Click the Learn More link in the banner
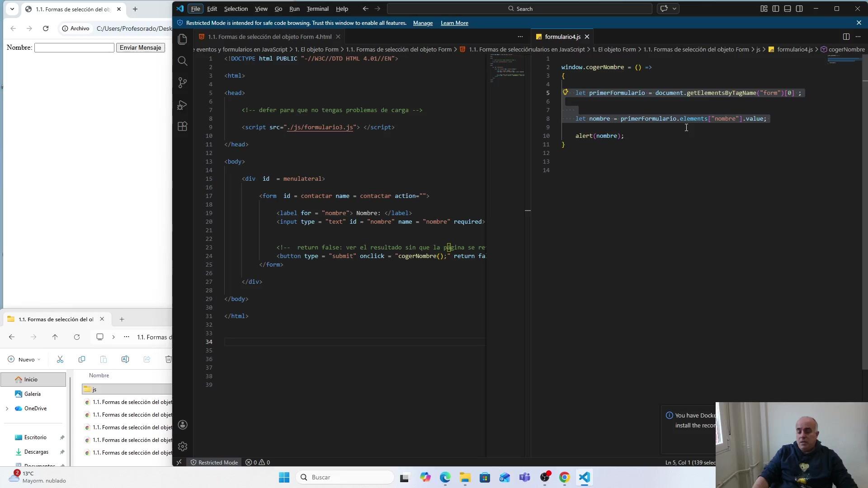Screen dimensions: 868x488 pyautogui.click(x=454, y=23)
